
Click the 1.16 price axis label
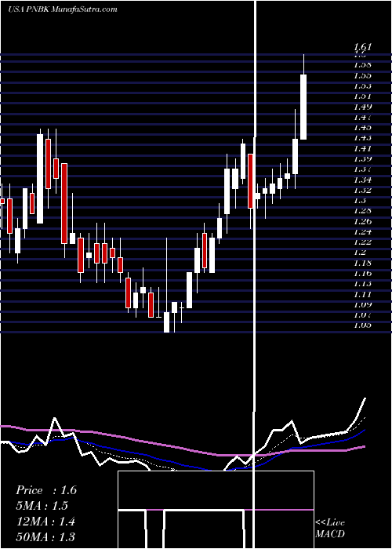pos(362,274)
